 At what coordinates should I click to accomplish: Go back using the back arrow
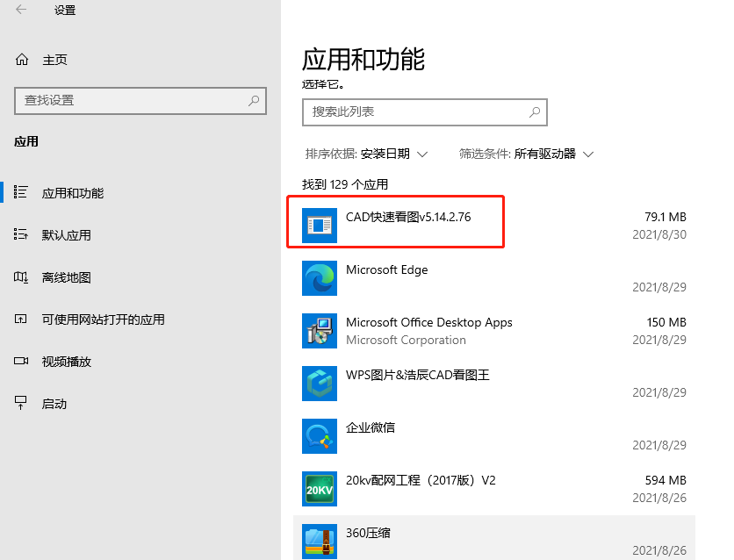click(x=21, y=10)
